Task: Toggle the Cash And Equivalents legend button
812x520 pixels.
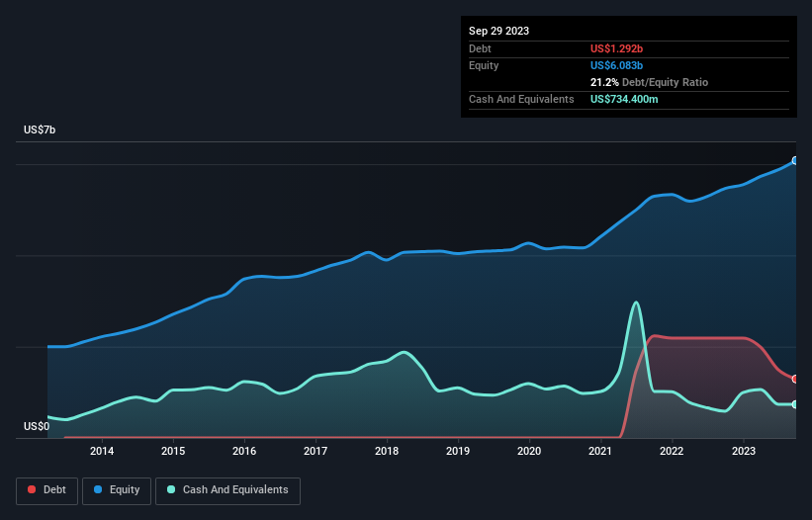Action: click(x=227, y=490)
